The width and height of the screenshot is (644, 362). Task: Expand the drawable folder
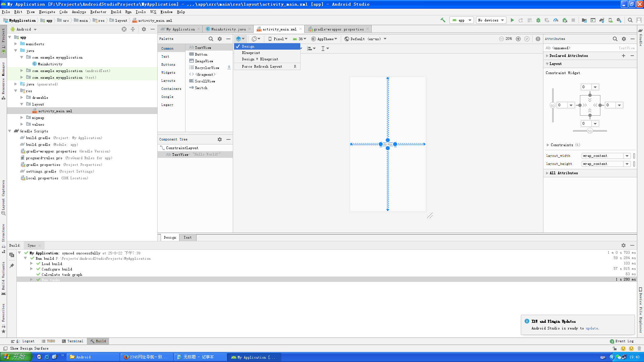point(22,98)
